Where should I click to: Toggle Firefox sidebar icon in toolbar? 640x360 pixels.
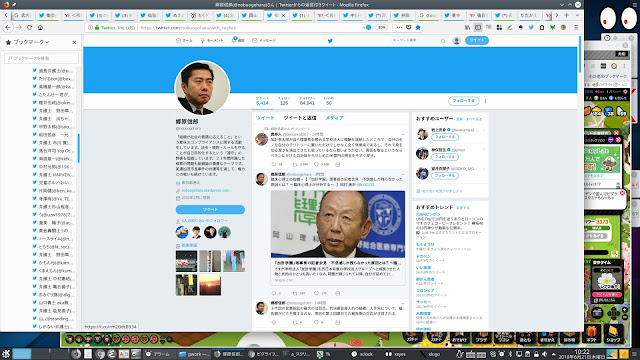tap(478, 27)
